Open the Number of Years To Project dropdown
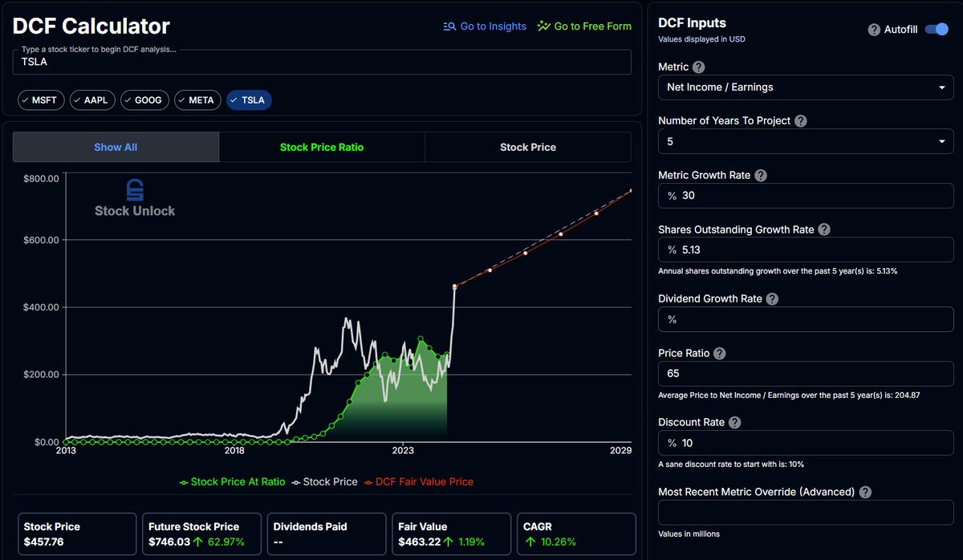 (x=806, y=142)
